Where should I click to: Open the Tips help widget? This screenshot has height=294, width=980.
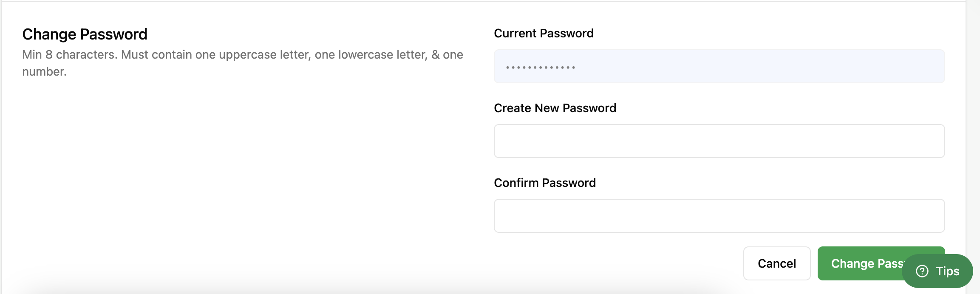[937, 271]
